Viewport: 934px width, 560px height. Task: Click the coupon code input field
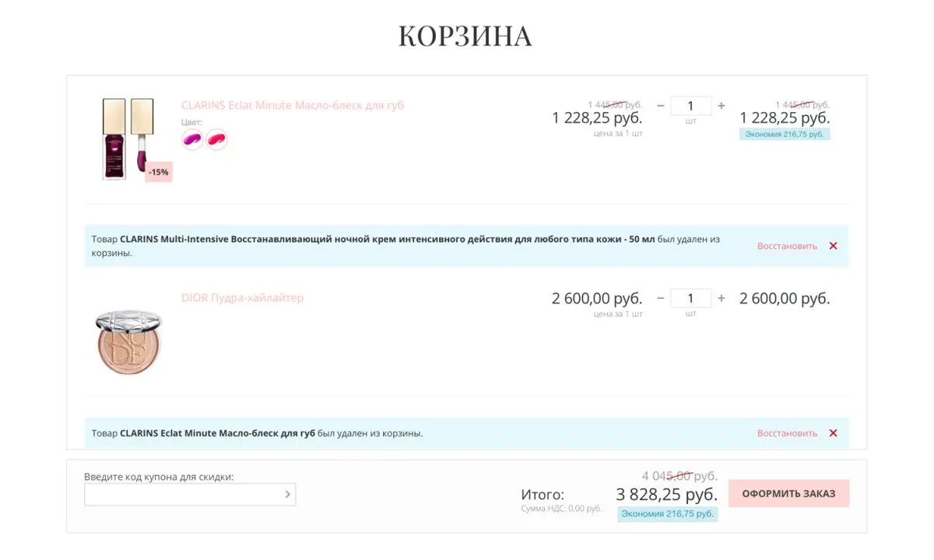point(183,494)
